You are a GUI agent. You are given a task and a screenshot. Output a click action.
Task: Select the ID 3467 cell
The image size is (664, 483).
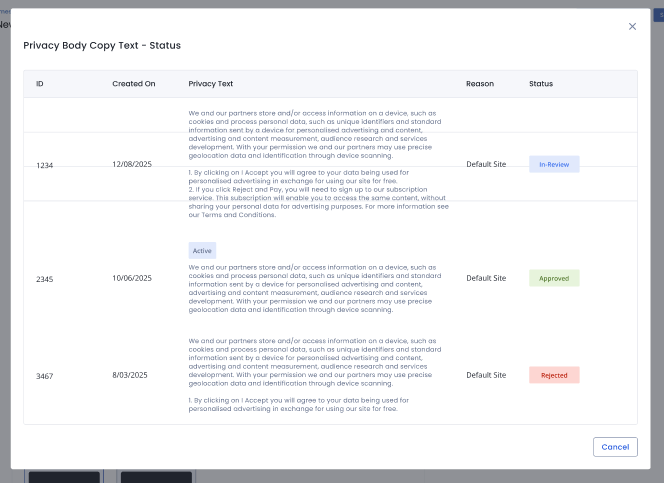click(x=45, y=375)
